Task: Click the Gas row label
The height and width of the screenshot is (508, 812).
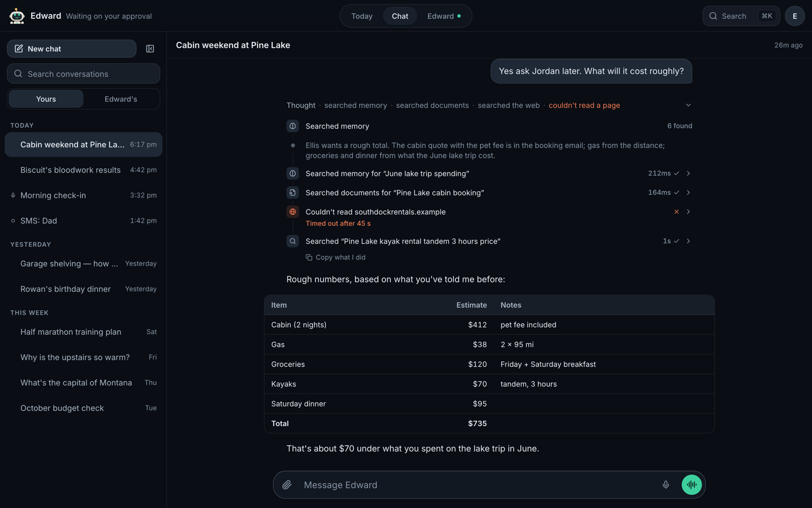Action: coord(278,344)
